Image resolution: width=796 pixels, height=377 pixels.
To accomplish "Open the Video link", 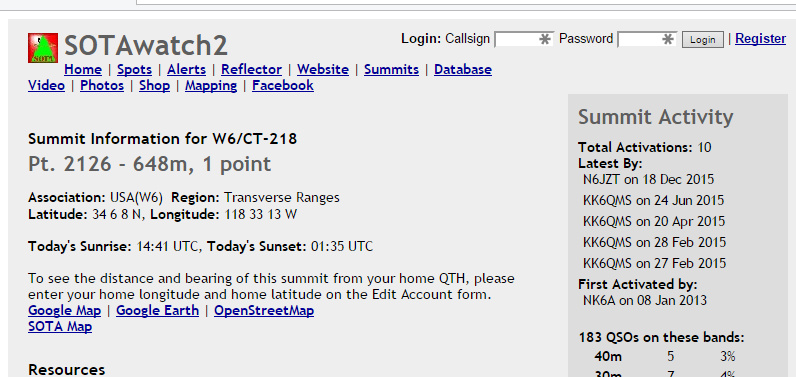I will point(46,85).
